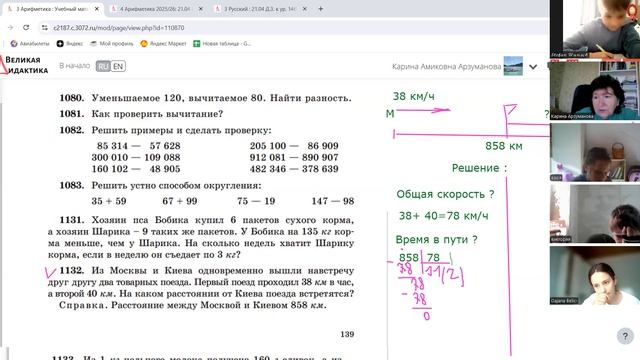Open the help question mark button
Screen dimensions: 640x360
(x=625, y=336)
